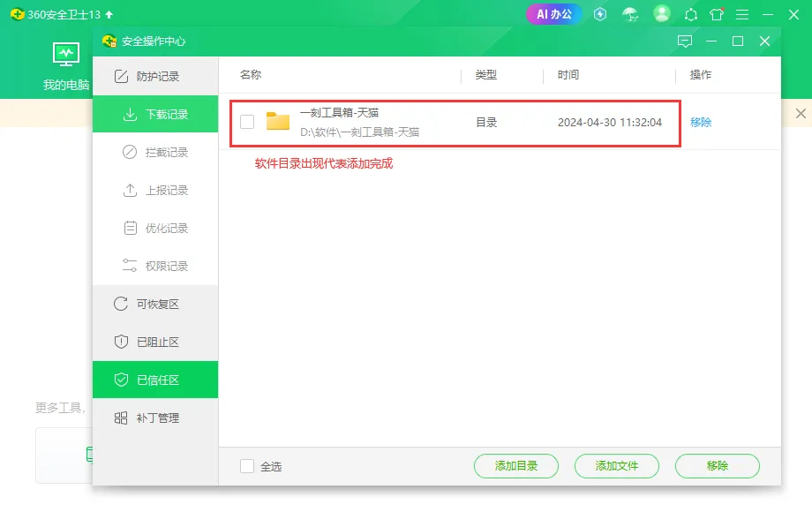The image size is (812, 512).
Task: Switch to 拦截记录 in sidebar
Action: pos(155,152)
